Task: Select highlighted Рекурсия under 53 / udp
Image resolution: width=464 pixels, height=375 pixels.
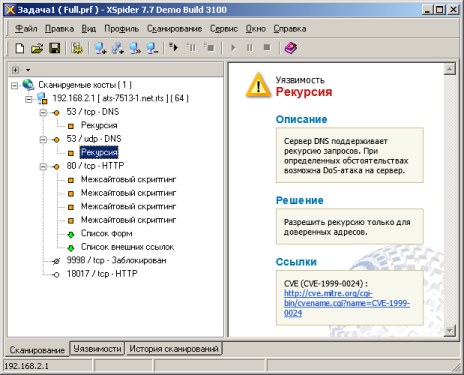Action: coord(99,152)
